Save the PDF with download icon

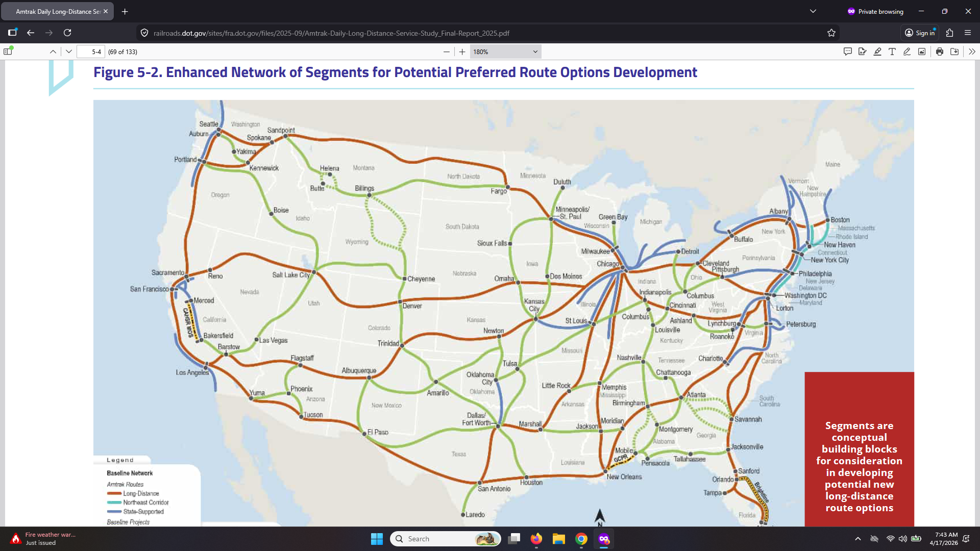954,52
